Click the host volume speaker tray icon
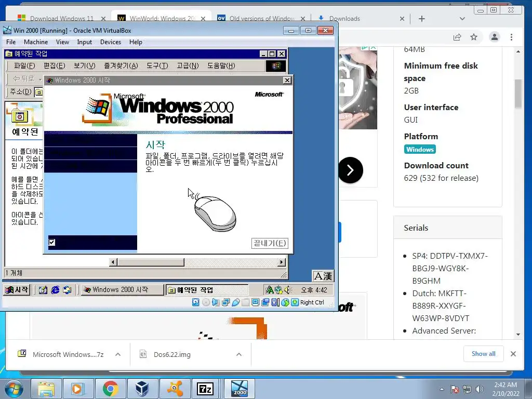Image resolution: width=532 pixels, height=399 pixels. coord(480,389)
